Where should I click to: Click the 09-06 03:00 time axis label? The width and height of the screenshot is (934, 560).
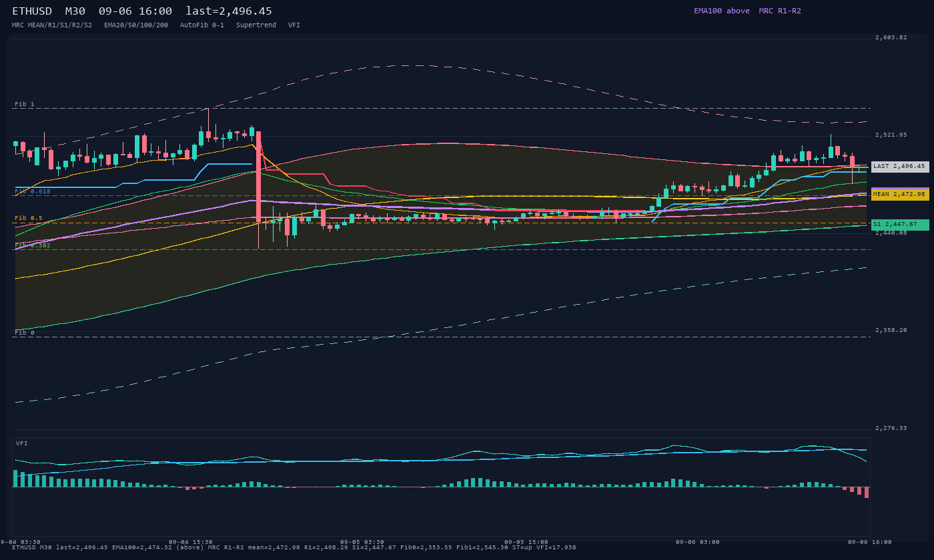698,542
